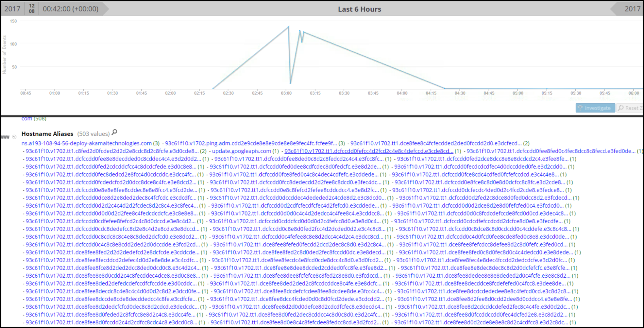Screen dimensions: 644x328
Task: Click the chart low point after 03:00
Action: tap(290, 83)
